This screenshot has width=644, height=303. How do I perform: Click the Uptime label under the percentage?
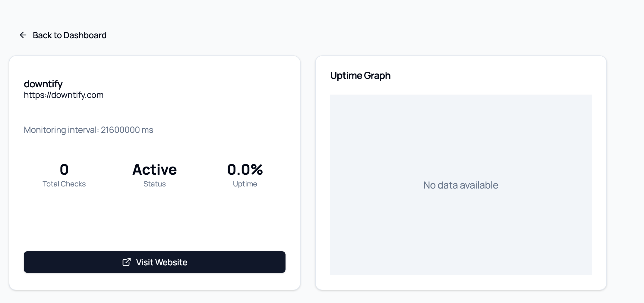(x=245, y=184)
